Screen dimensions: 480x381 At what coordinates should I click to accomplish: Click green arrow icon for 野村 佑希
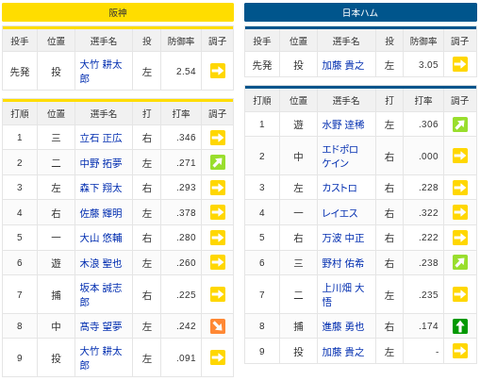[460, 263]
